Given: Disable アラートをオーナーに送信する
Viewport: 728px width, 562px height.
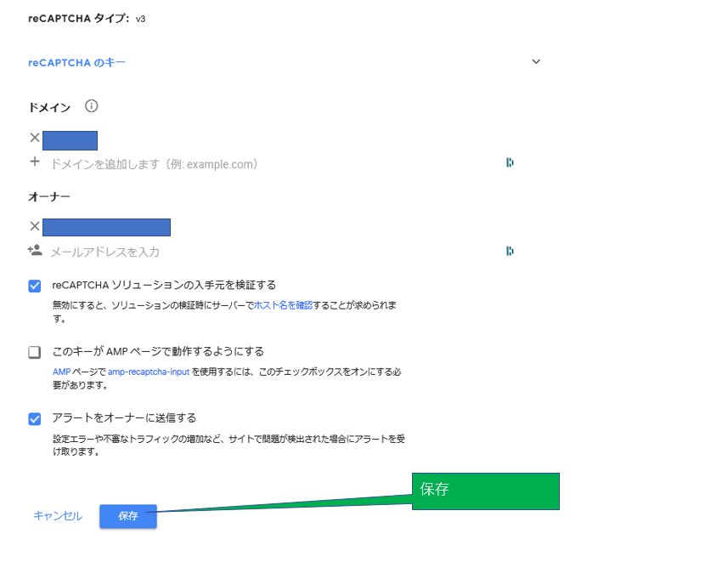Looking at the screenshot, I should [x=34, y=417].
